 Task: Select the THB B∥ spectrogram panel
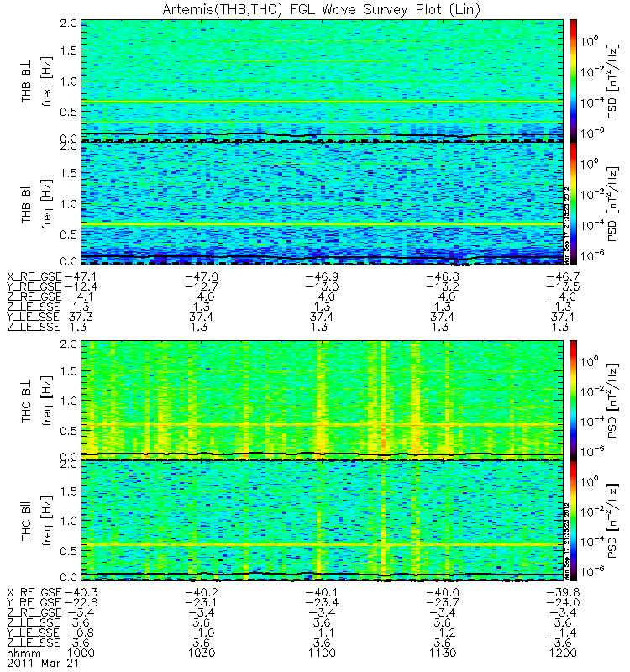[322, 203]
